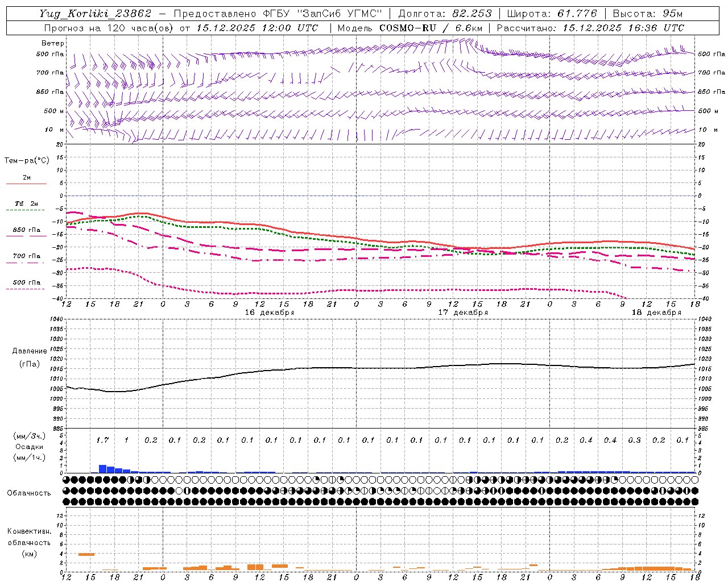This screenshot has height=582, width=728.
Task: Select the 1.7 precipitation amount
Action: tap(102, 440)
